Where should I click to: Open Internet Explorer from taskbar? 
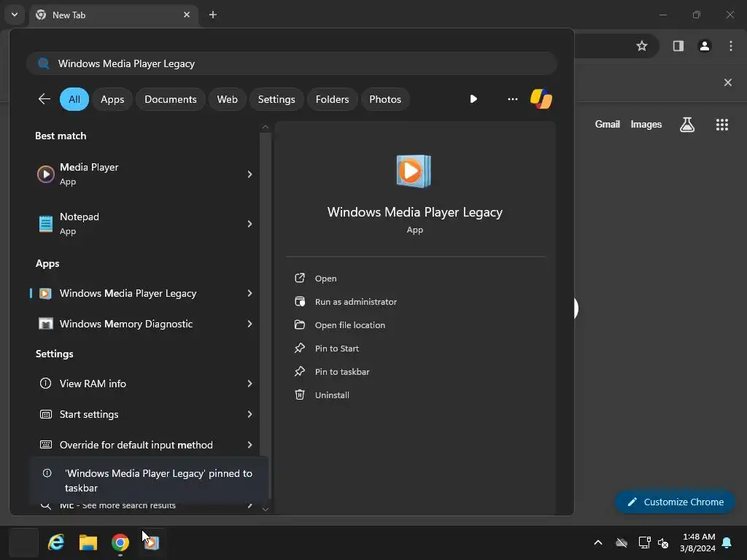[x=56, y=542]
